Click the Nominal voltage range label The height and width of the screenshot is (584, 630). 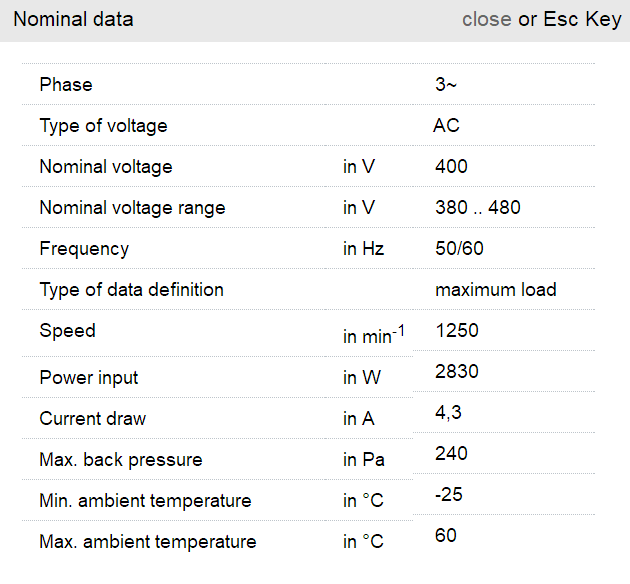tap(132, 208)
